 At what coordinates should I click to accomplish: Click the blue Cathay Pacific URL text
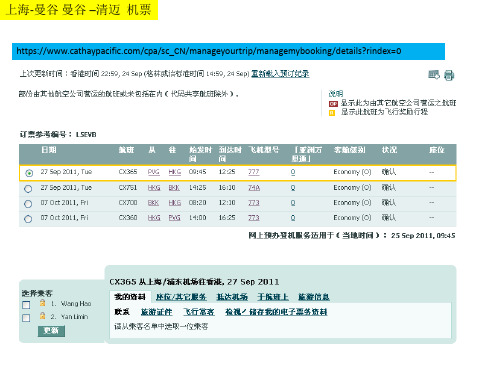coord(209,51)
